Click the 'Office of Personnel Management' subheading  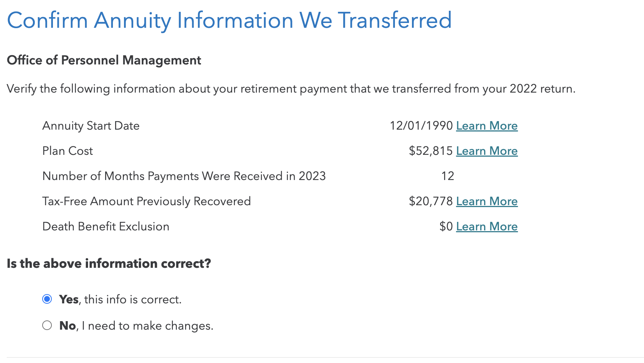(104, 60)
